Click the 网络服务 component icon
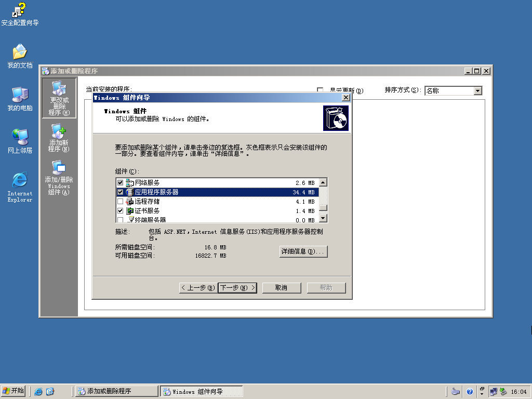The image size is (532, 399). [129, 183]
